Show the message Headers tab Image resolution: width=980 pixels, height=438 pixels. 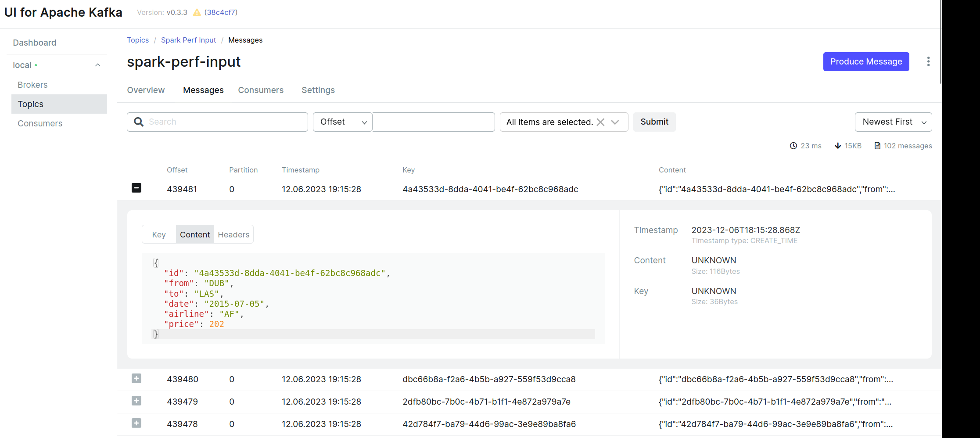click(233, 234)
